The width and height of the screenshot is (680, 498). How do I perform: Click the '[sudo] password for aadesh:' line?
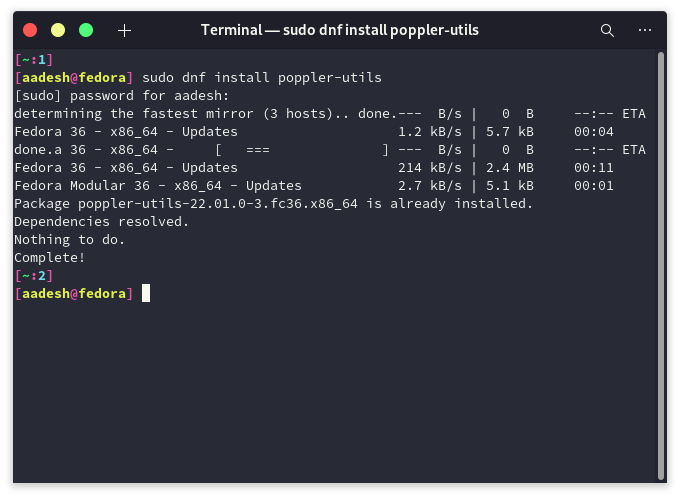pyautogui.click(x=121, y=95)
